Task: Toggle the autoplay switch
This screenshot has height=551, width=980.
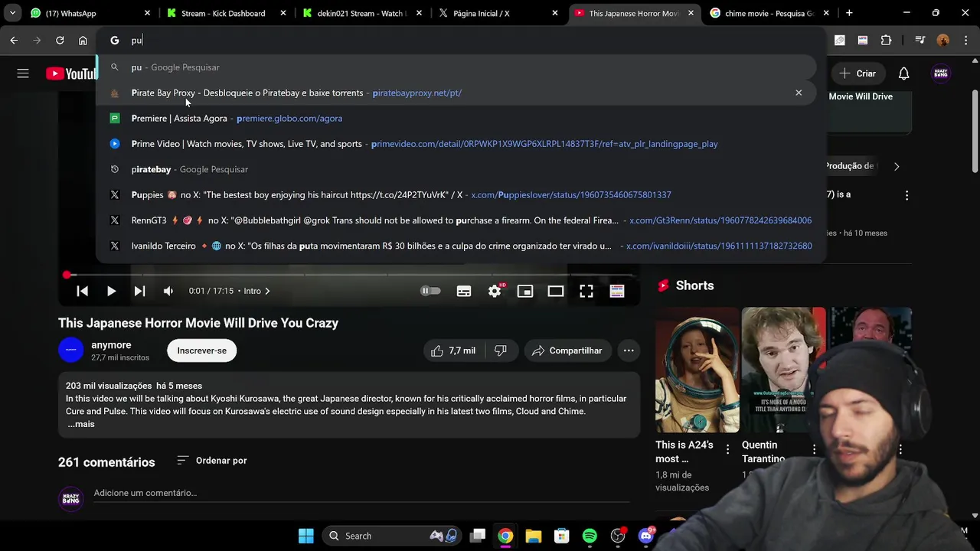Action: [x=431, y=291]
